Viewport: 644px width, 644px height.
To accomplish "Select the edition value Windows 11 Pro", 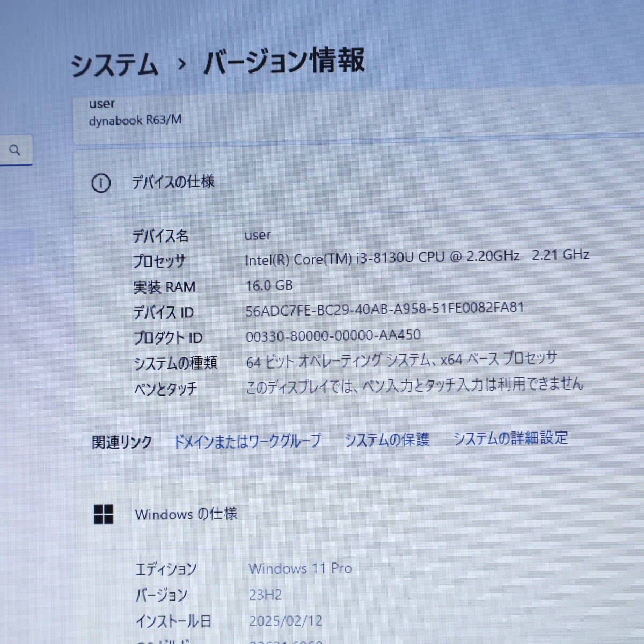I will tap(300, 568).
